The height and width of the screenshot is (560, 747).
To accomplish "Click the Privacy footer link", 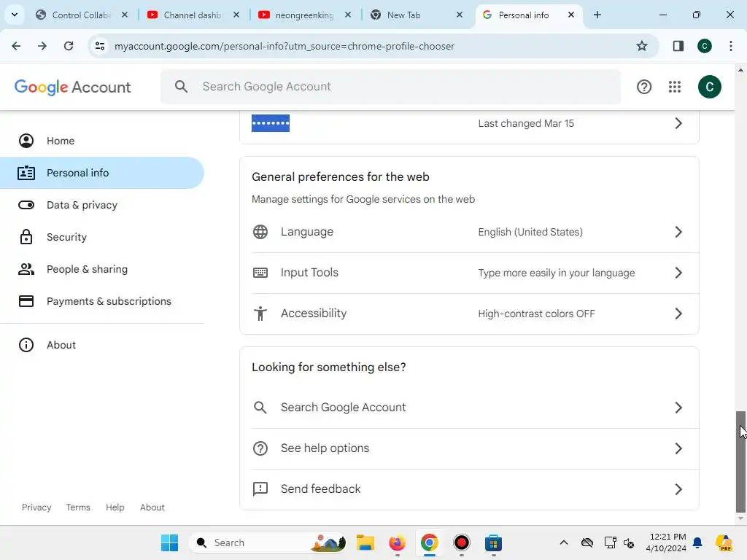I will (36, 507).
